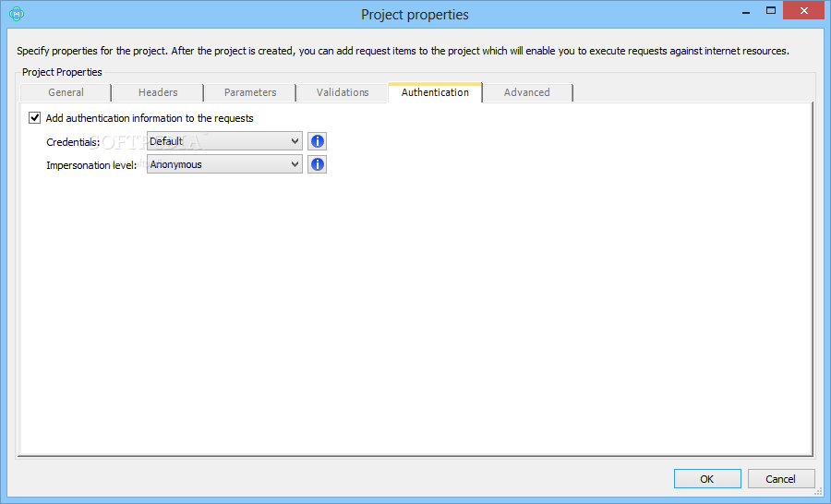Click the info icon beside Impersonation level
The image size is (831, 504).
(x=317, y=164)
